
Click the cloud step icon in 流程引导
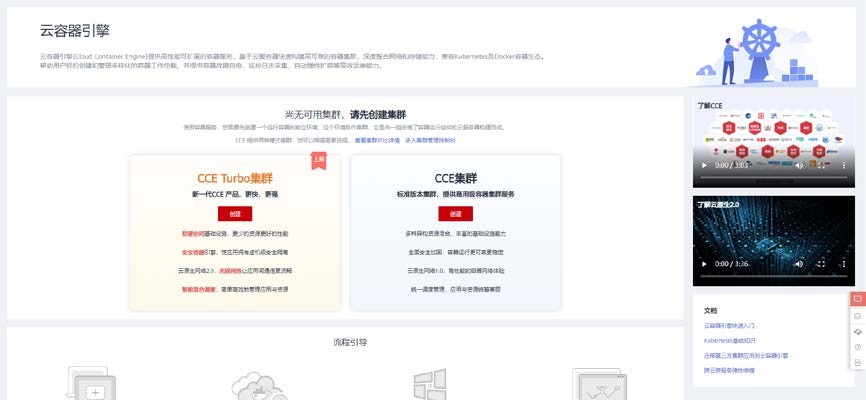(260, 385)
